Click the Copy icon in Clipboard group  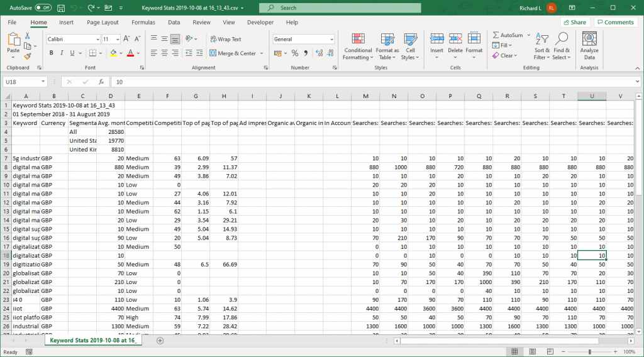click(28, 46)
